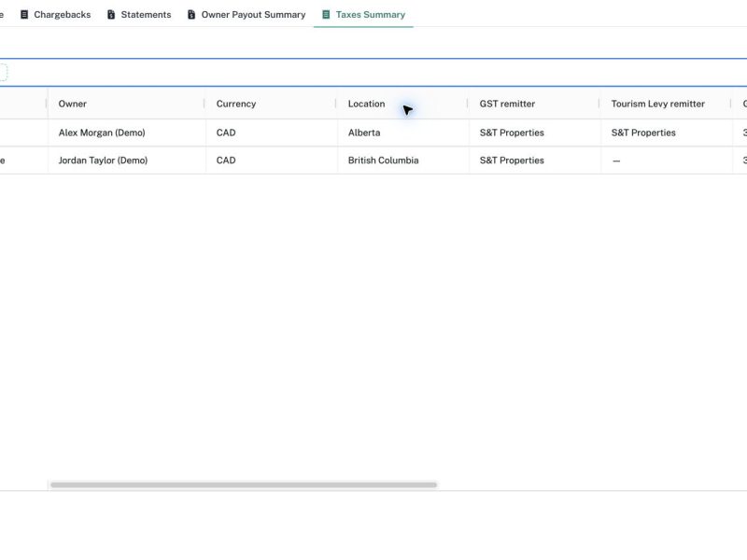Click the Owner Payout Summary file icon
The width and height of the screenshot is (747, 560).
tap(191, 15)
